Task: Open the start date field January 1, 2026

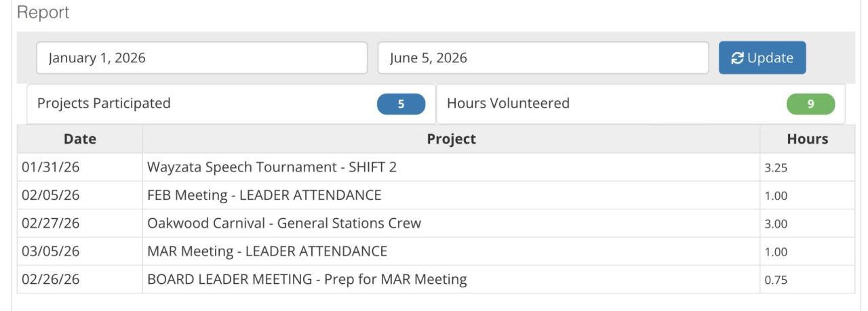Action: point(201,58)
